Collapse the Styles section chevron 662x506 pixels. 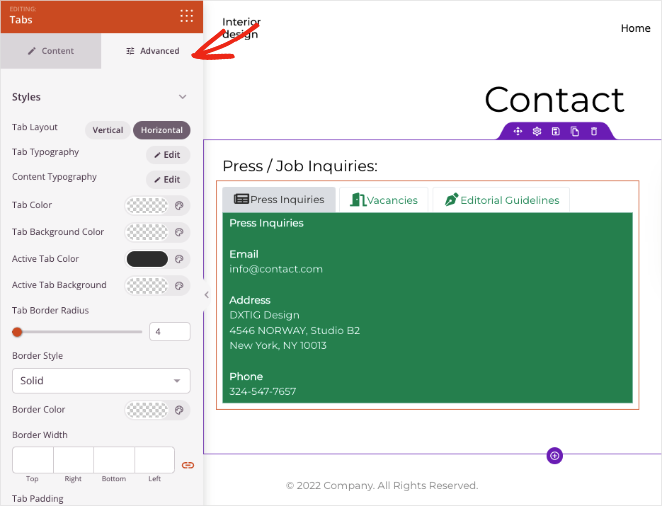pyautogui.click(x=182, y=97)
